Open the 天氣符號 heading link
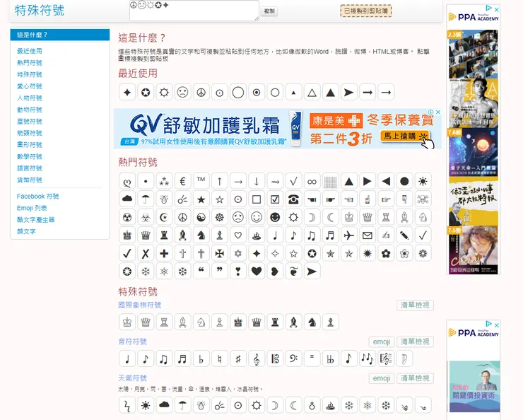This screenshot has height=420, width=523. pyautogui.click(x=132, y=378)
